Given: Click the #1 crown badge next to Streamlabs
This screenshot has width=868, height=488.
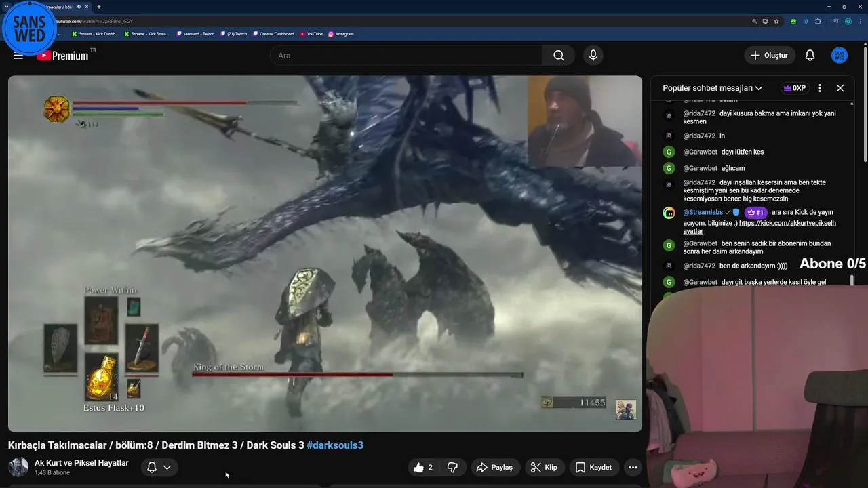Looking at the screenshot, I should tap(756, 213).
